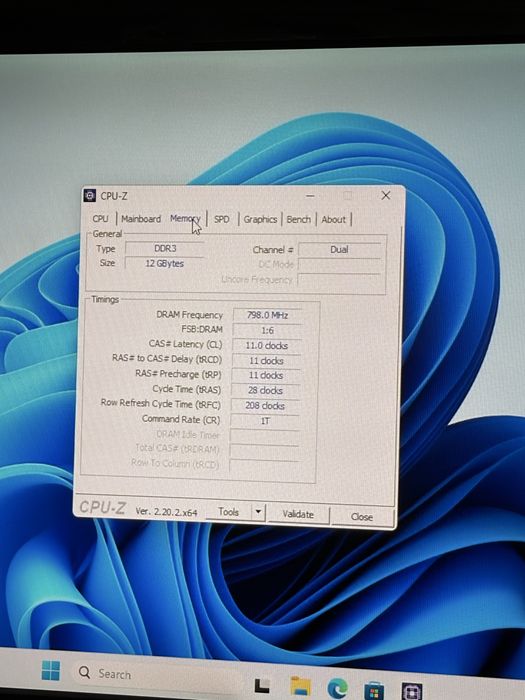Click the DRAM Frequency label
The width and height of the screenshot is (525, 700).
189,315
